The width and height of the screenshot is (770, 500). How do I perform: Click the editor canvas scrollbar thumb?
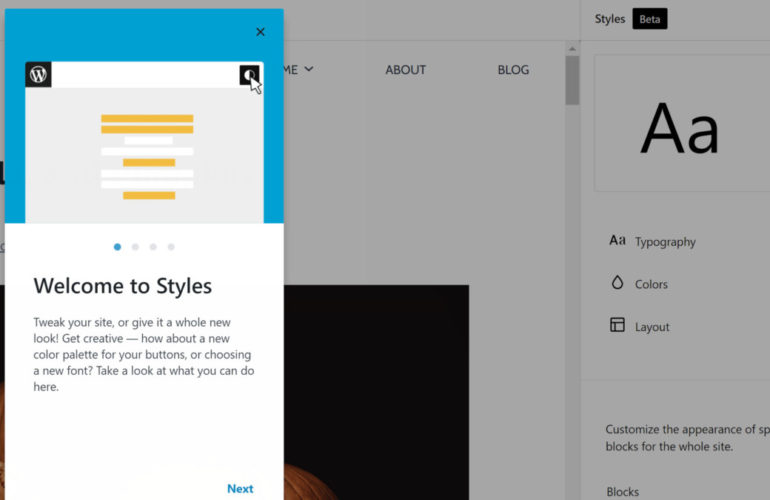(572, 80)
